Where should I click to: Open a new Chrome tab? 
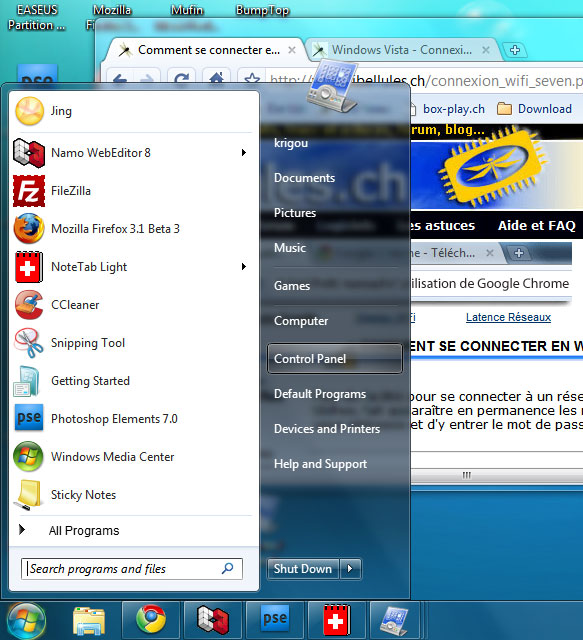coord(515,50)
